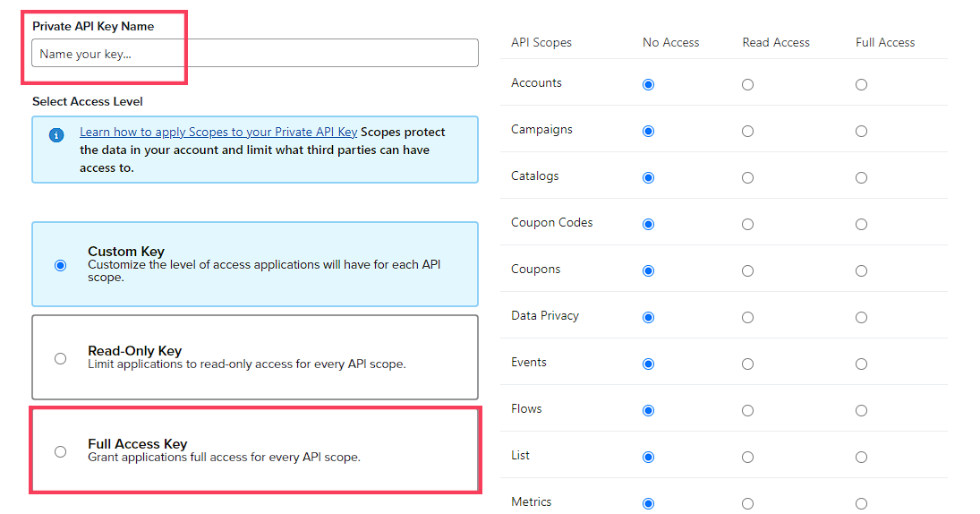The image size is (980, 514).
Task: Grant Full Access to List scope
Action: point(861,457)
